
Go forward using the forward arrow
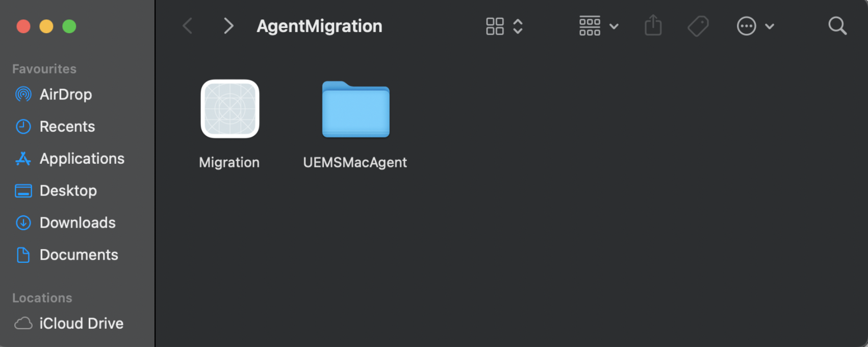point(228,26)
